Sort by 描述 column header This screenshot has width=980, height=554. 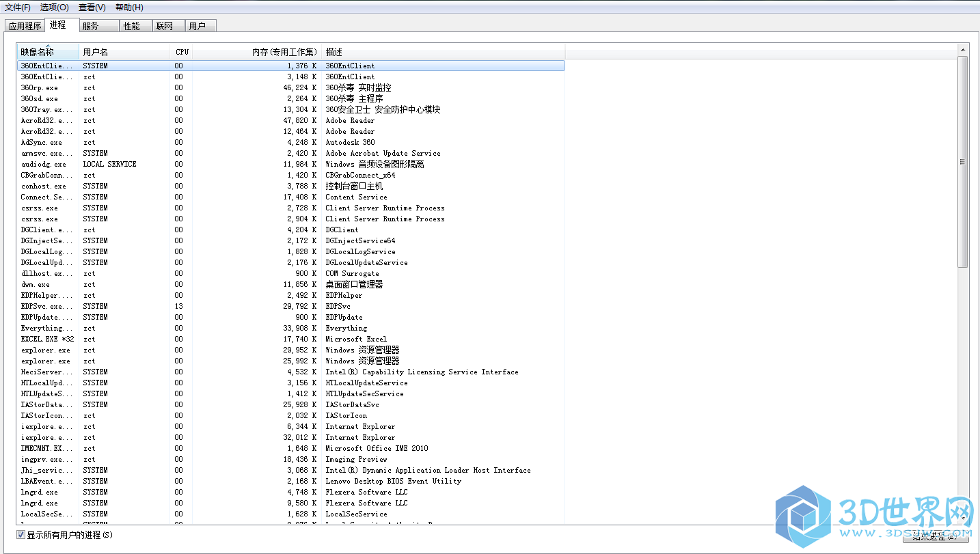[444, 52]
